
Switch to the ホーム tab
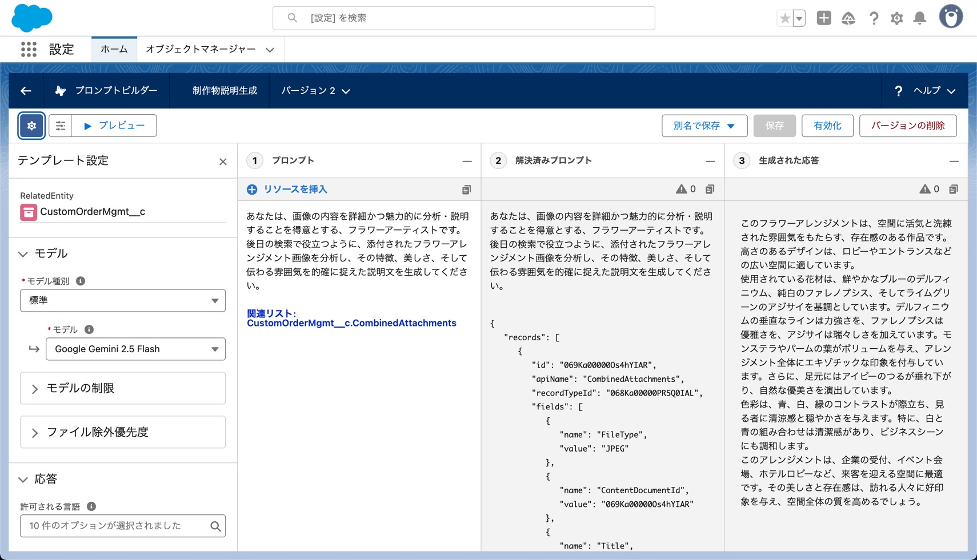[x=114, y=50]
